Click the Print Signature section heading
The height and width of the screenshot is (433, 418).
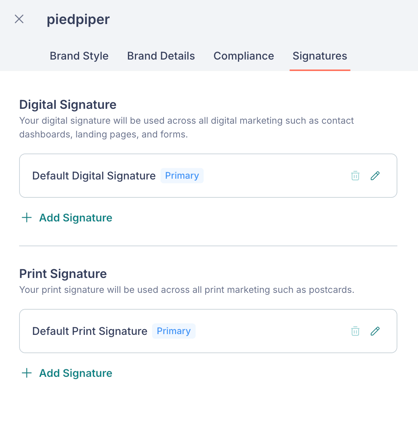(63, 274)
